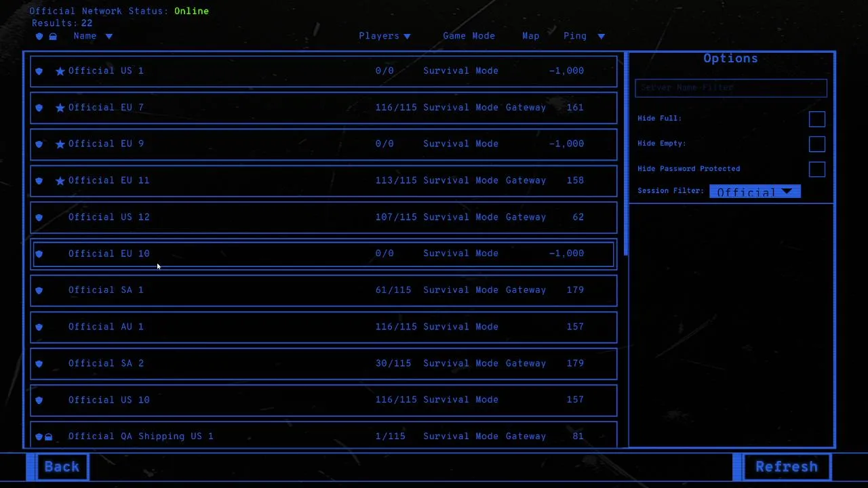The width and height of the screenshot is (868, 488).
Task: Open the Session Filter Official dropdown
Action: tap(755, 192)
